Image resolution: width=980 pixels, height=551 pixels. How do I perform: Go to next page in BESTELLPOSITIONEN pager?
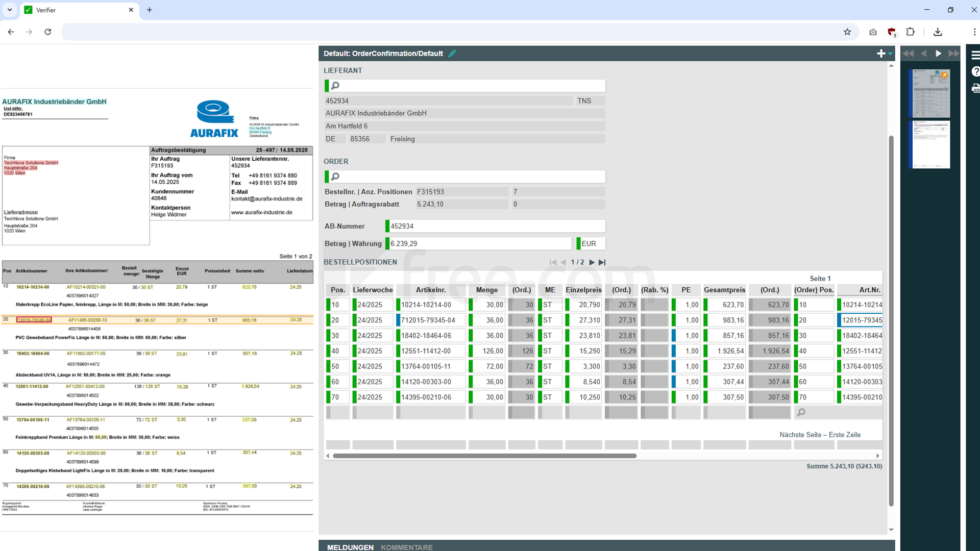pyautogui.click(x=592, y=262)
